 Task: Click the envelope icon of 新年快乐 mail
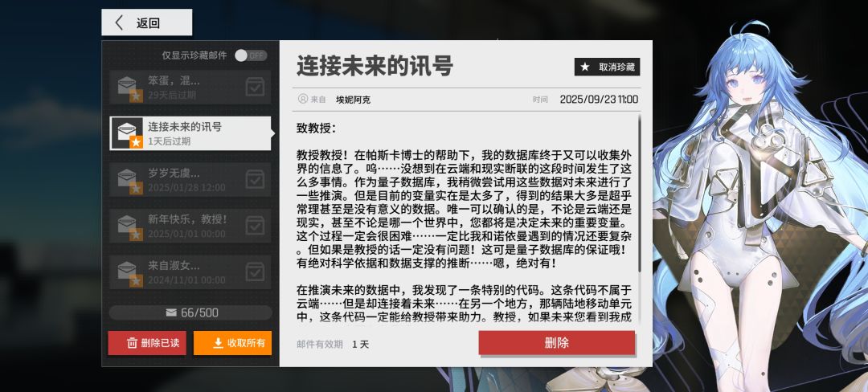127,226
